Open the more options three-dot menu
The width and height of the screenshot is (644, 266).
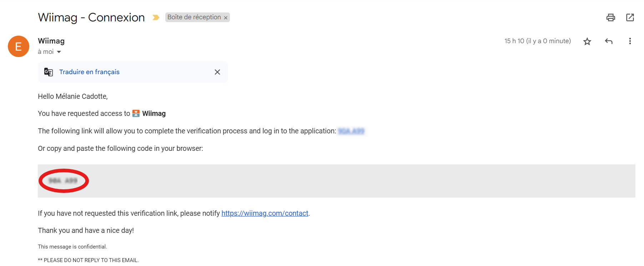(630, 41)
